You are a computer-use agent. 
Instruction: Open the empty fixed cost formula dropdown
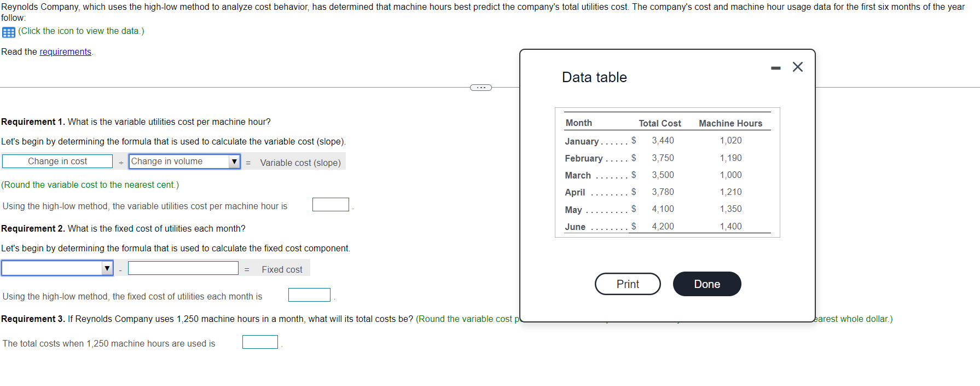[x=57, y=268]
